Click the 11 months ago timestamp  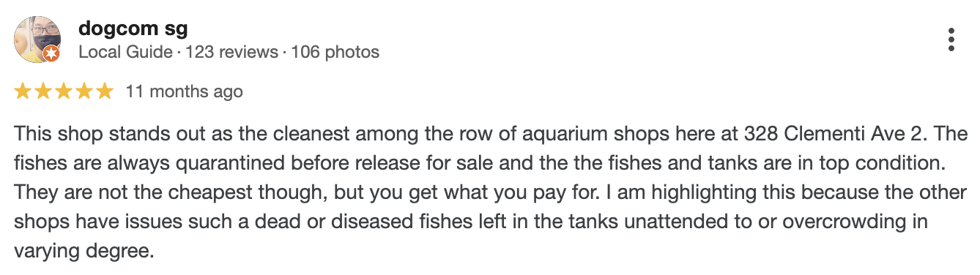point(184,92)
